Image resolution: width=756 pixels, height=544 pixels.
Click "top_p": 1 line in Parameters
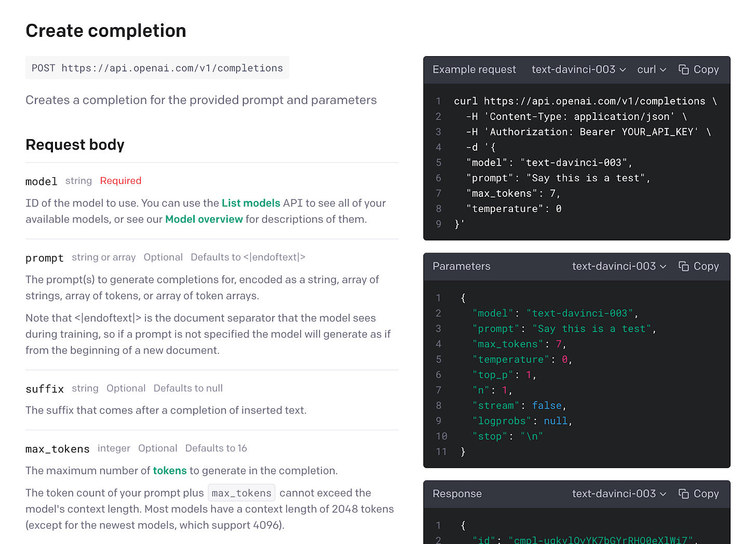(504, 375)
